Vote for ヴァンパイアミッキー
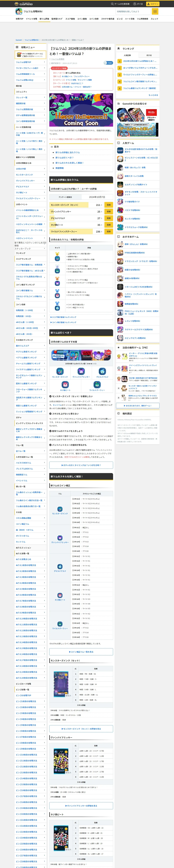 [x=108, y=212]
